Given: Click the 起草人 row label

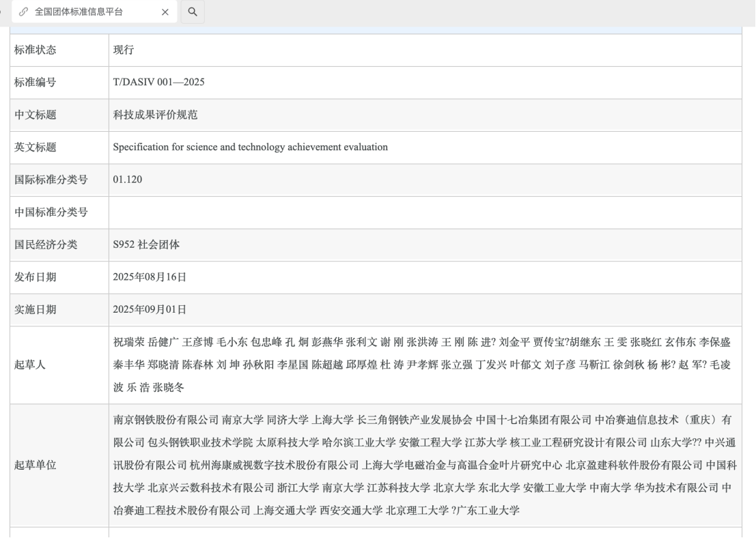Looking at the screenshot, I should (x=30, y=365).
